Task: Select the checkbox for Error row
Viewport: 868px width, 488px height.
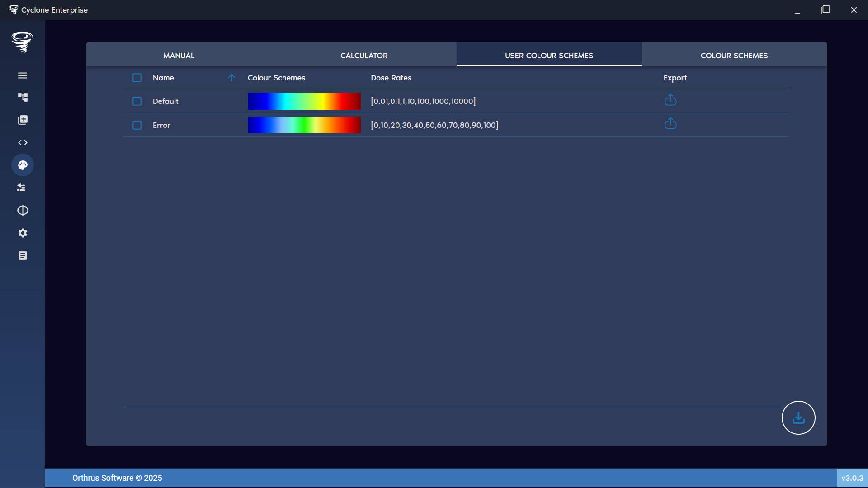Action: click(137, 125)
